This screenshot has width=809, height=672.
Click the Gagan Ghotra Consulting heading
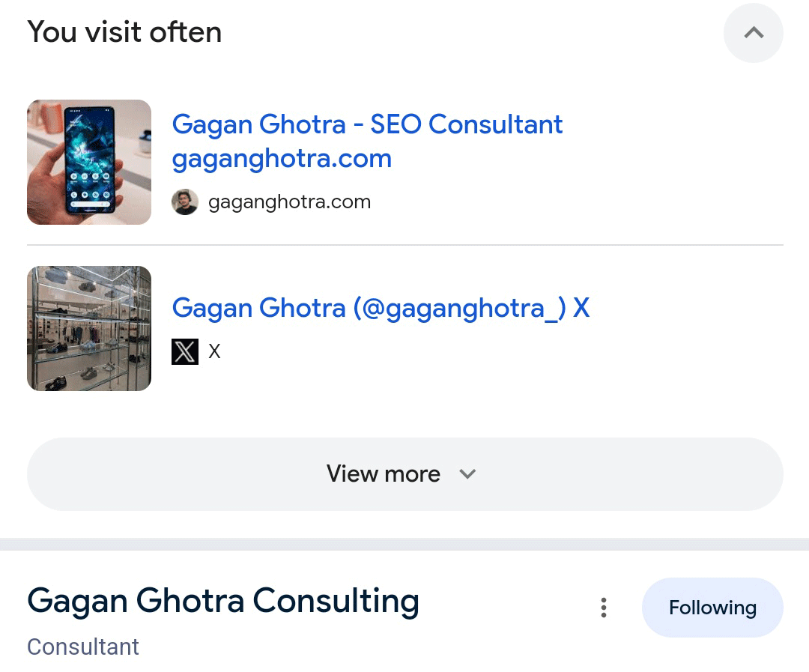pyautogui.click(x=222, y=600)
